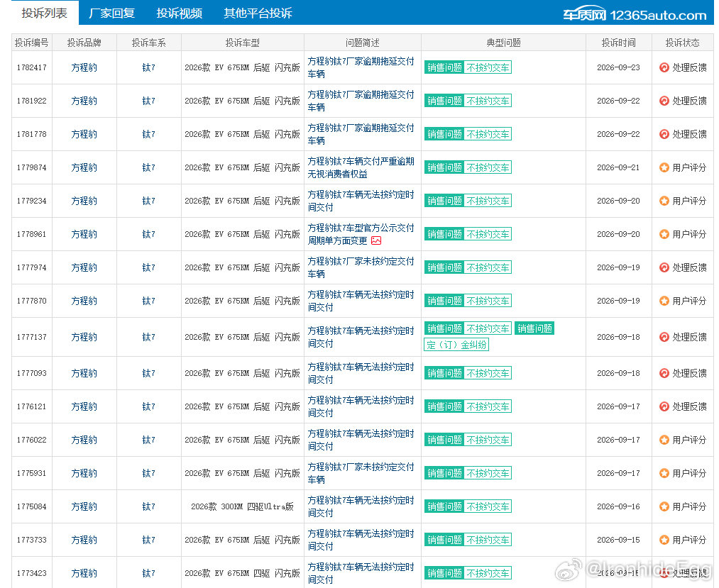
Task: Open complaint 1779874 description 严重逾期无视消费者权益
Action: pyautogui.click(x=361, y=167)
